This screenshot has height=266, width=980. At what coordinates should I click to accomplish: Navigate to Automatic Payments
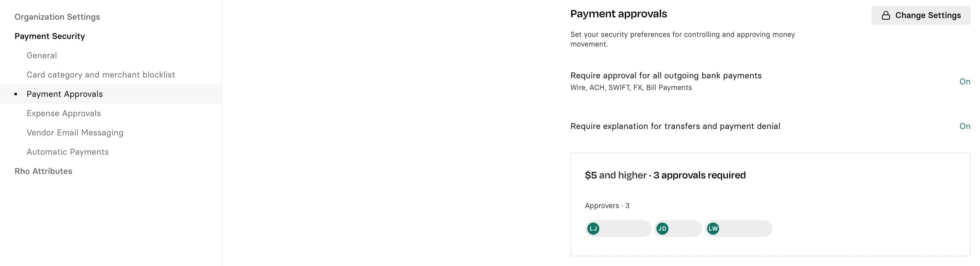pos(68,152)
